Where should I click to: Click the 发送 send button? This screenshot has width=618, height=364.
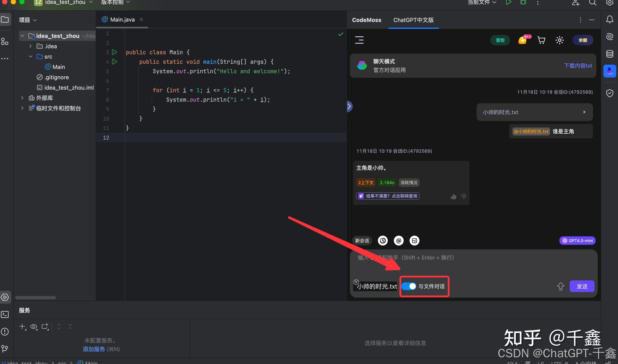(582, 286)
